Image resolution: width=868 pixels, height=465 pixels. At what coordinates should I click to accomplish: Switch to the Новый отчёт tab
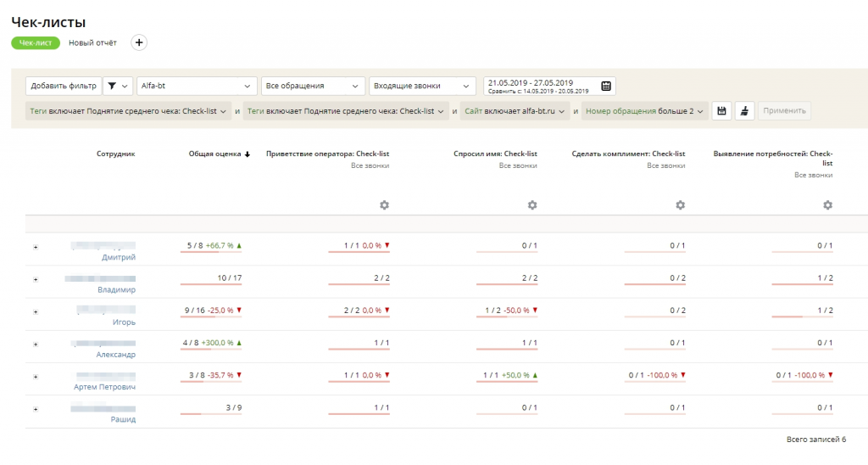[x=93, y=42]
